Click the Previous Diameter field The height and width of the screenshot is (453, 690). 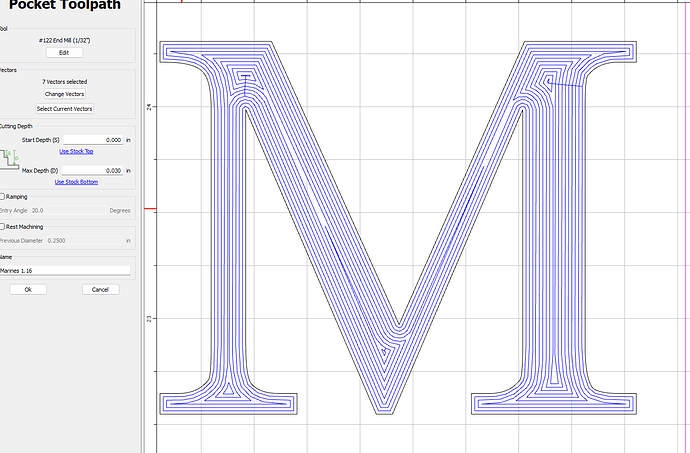[x=84, y=240]
